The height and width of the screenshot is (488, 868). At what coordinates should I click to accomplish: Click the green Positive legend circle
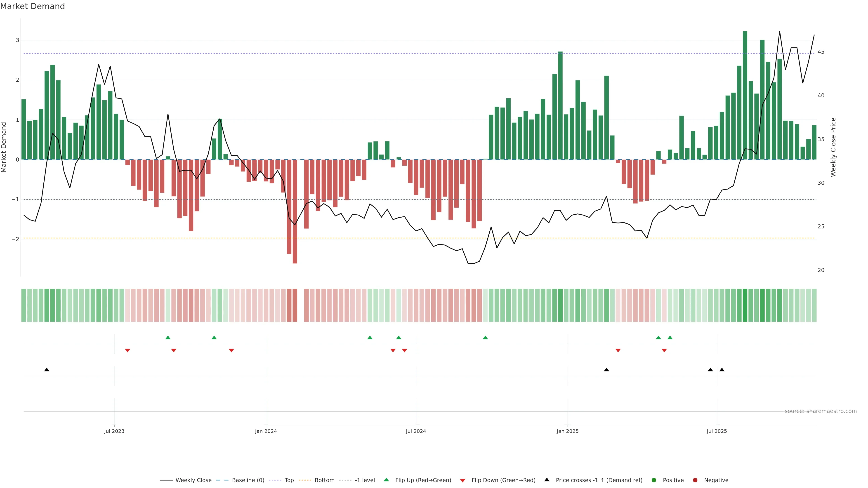pos(654,480)
